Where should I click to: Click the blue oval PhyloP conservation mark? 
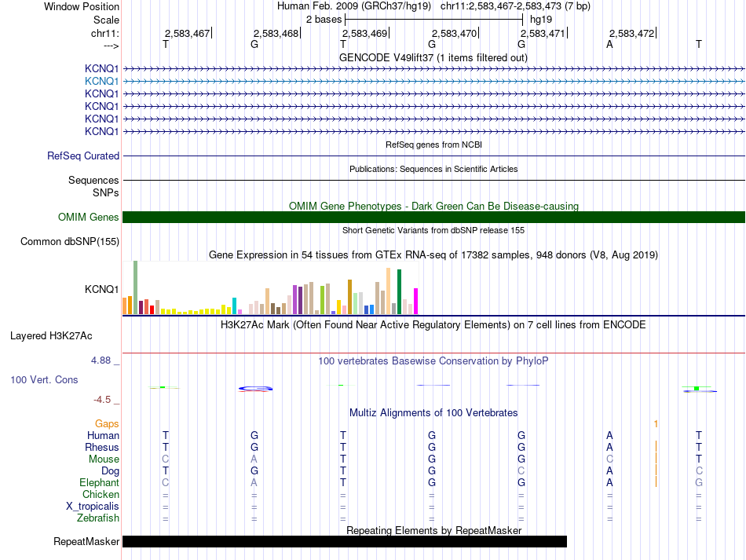[x=255, y=389]
